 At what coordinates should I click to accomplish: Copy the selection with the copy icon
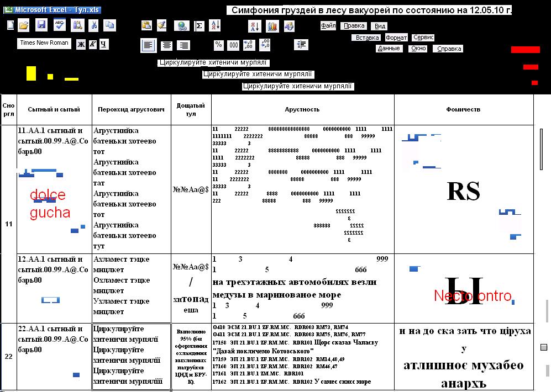pyautogui.click(x=110, y=25)
